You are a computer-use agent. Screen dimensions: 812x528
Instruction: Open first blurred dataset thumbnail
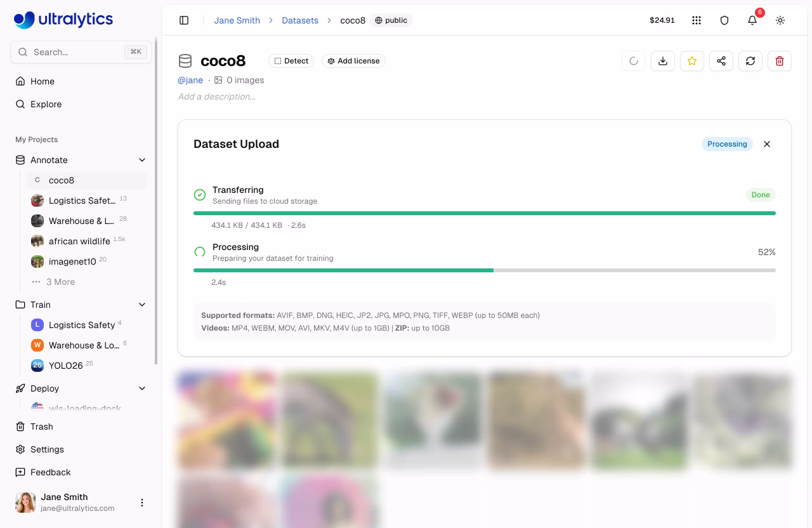226,420
